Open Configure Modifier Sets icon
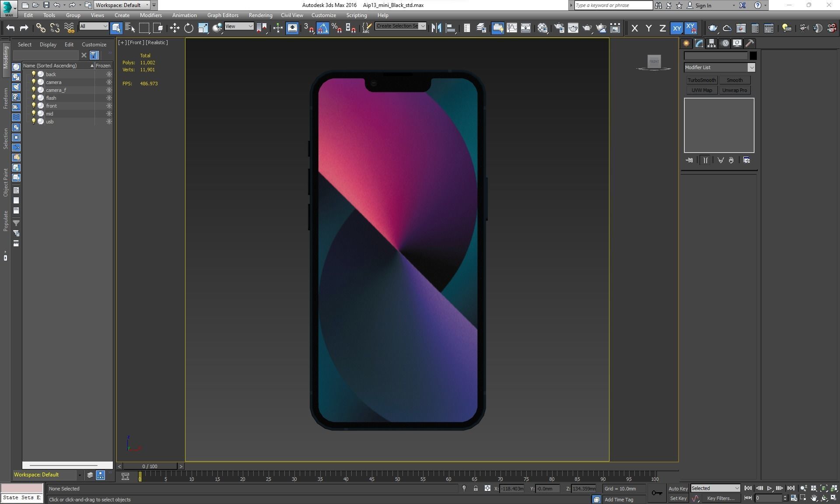 click(746, 160)
